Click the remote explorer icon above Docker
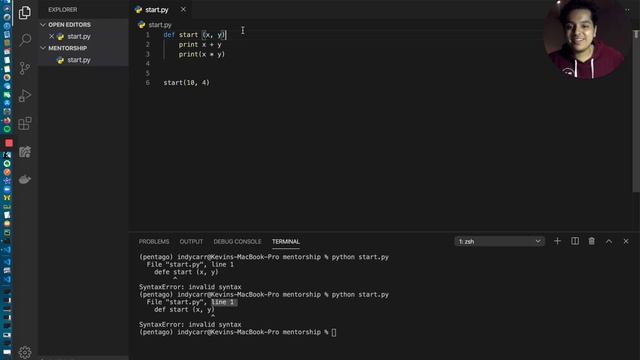640x360 pixels. point(24,151)
